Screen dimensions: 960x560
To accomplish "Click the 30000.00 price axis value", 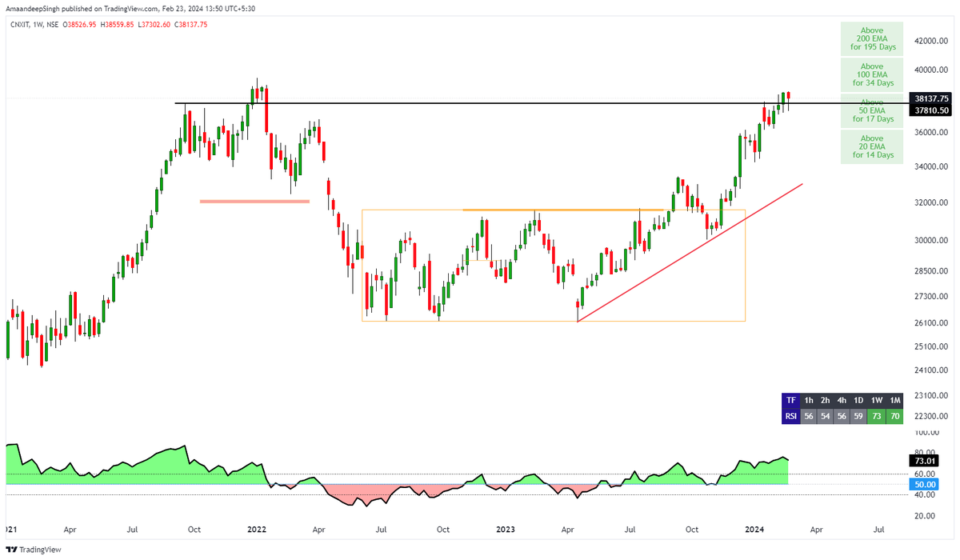I will tap(931, 241).
